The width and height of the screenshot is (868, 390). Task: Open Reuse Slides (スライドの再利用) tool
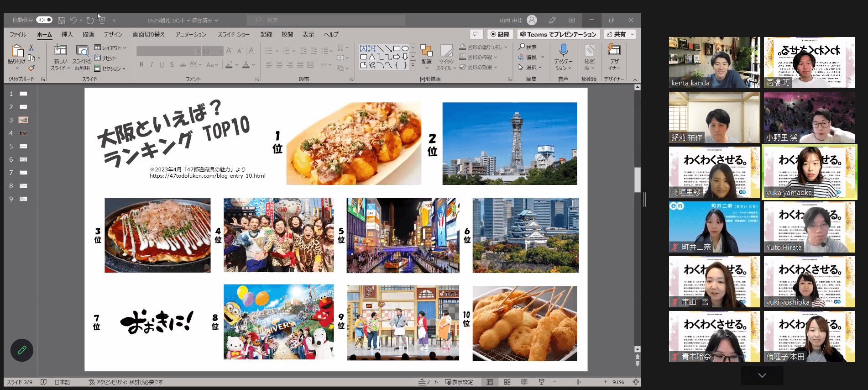pos(82,51)
